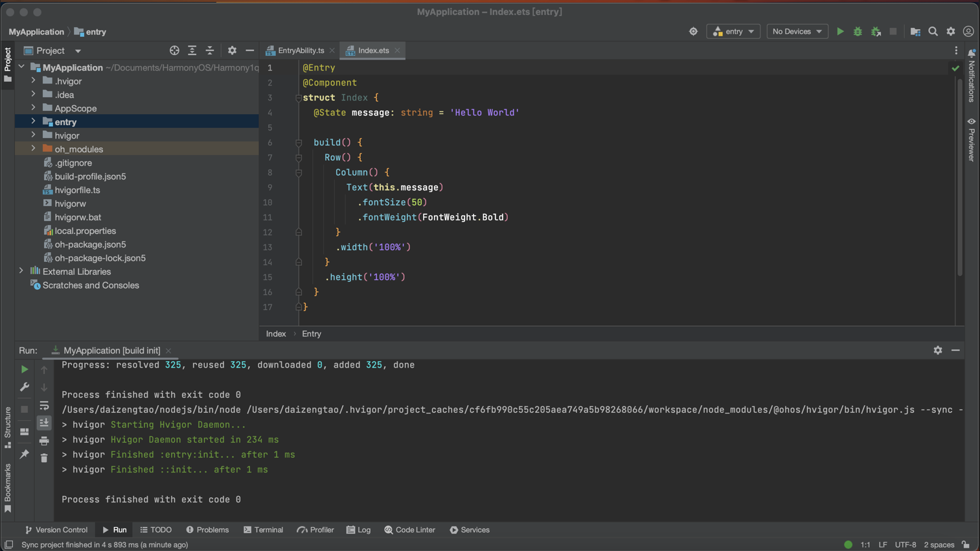Screen dimensions: 980x551
Task: Toggle the Bookmarks tool window sidebar tab
Action: (8, 488)
